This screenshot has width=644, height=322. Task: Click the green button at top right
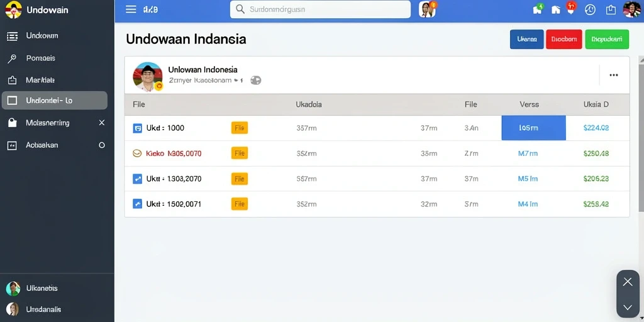click(607, 40)
